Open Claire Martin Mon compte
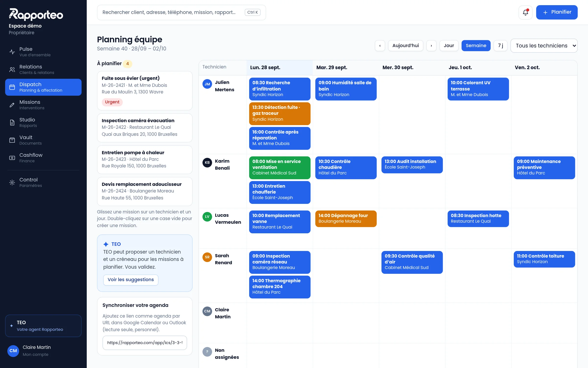Image resolution: width=588 pixels, height=368 pixels. pos(43,351)
